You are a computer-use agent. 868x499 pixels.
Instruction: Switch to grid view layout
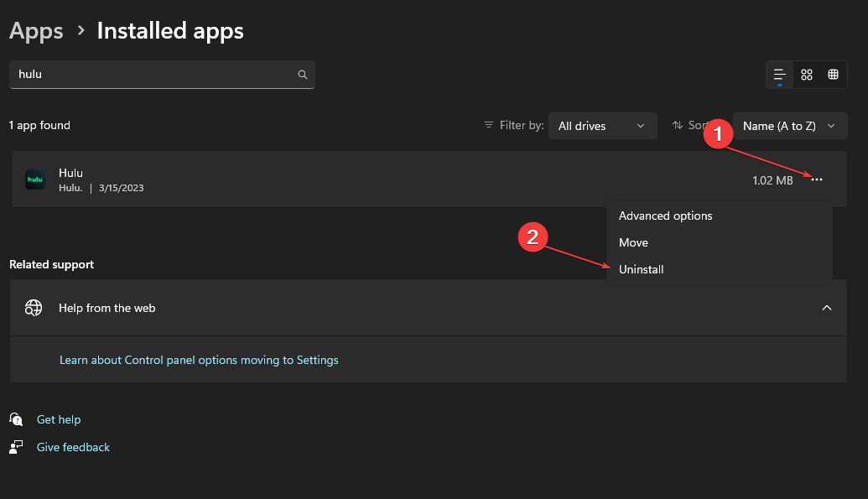click(807, 75)
